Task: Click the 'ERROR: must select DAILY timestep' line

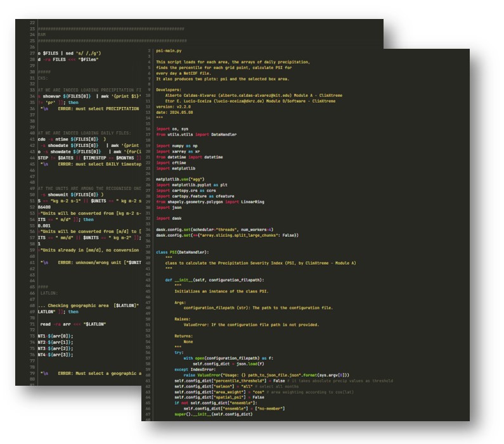Action: [98, 163]
